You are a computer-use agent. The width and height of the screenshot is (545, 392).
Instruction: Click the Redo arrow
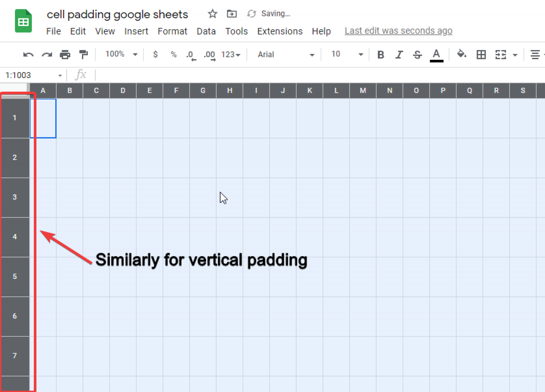47,55
